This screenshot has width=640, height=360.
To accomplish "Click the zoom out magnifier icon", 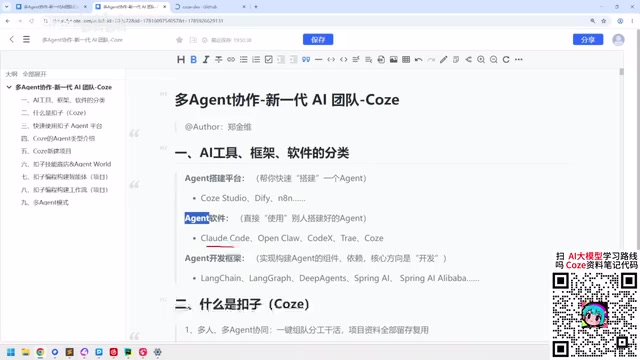I will pos(493,60).
